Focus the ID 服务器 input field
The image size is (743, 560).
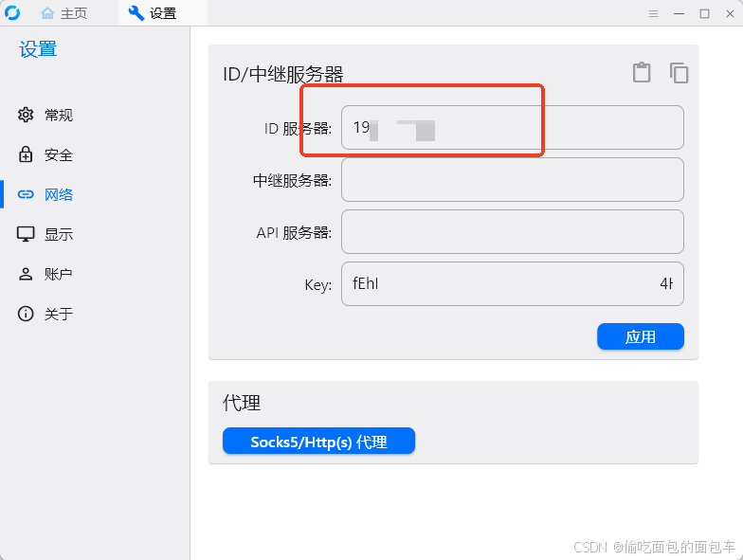[x=512, y=127]
